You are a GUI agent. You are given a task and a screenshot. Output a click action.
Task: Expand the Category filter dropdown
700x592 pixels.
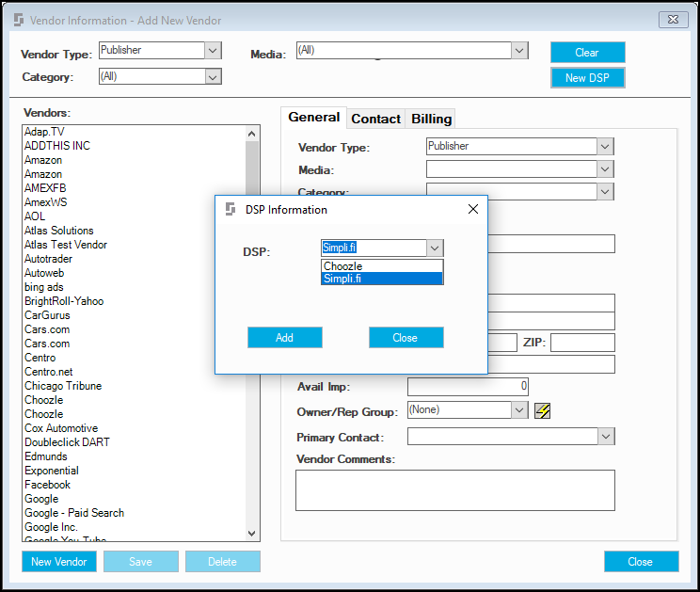tap(213, 77)
